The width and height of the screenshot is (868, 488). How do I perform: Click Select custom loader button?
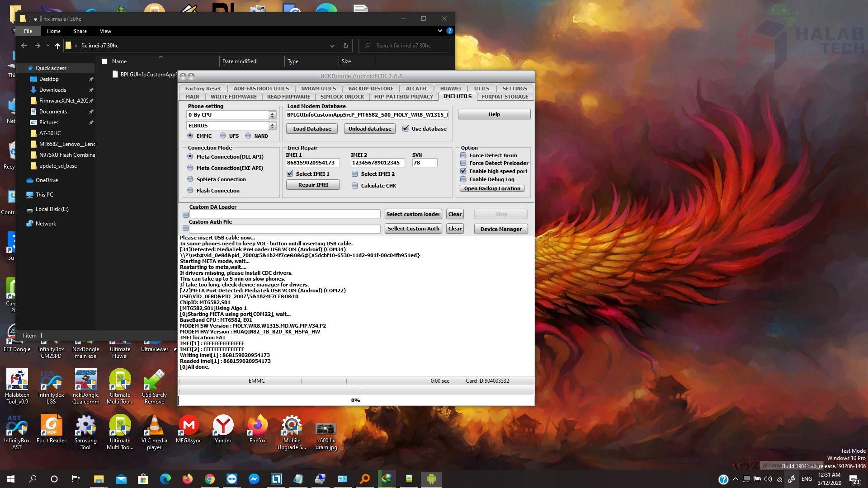coord(413,214)
